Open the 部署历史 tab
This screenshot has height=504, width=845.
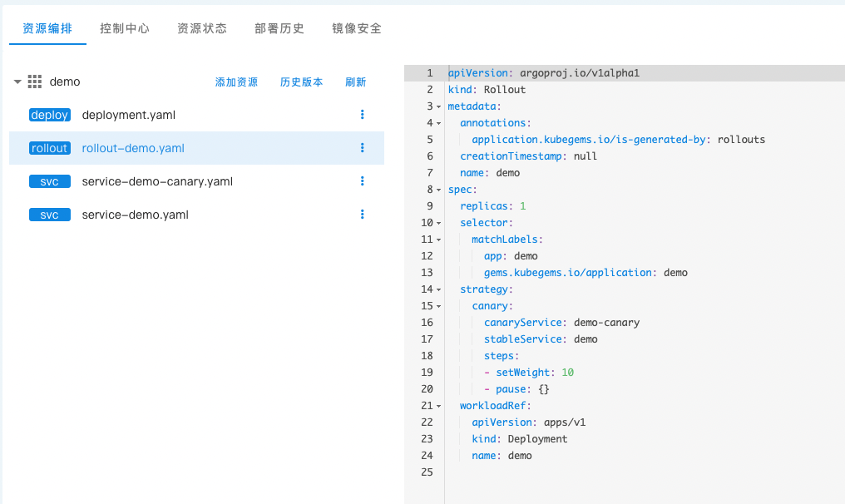[279, 28]
